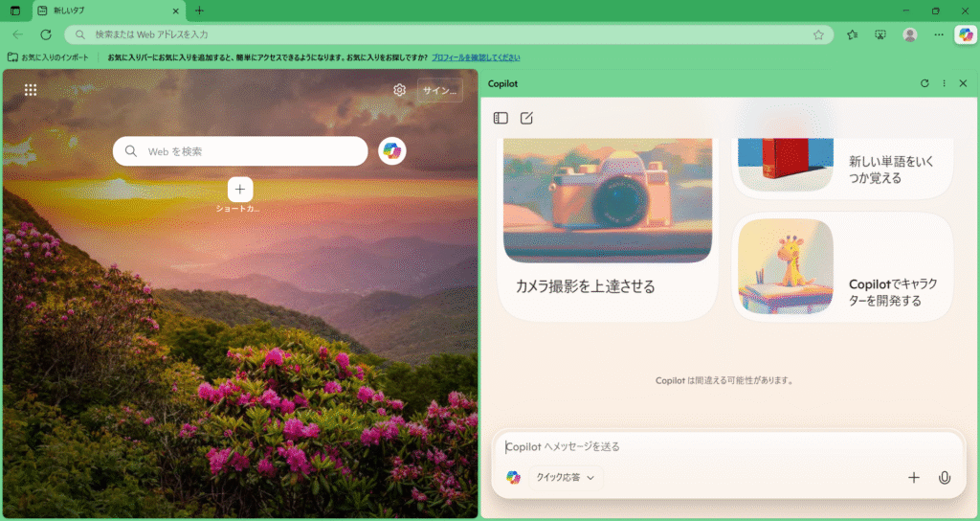Open the user profile avatar

point(910,35)
